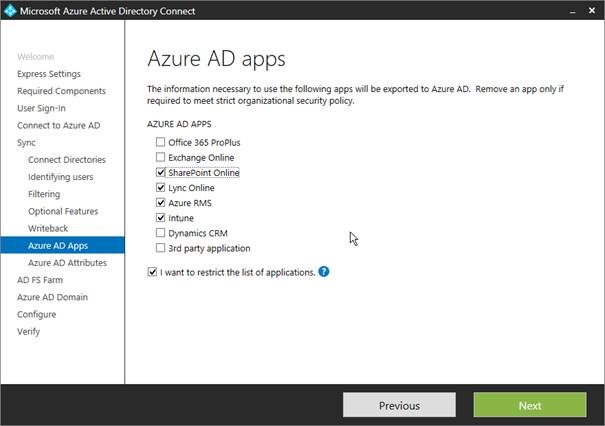The height and width of the screenshot is (426, 605).
Task: Click the Azure AD apps page heading
Action: pos(216,59)
